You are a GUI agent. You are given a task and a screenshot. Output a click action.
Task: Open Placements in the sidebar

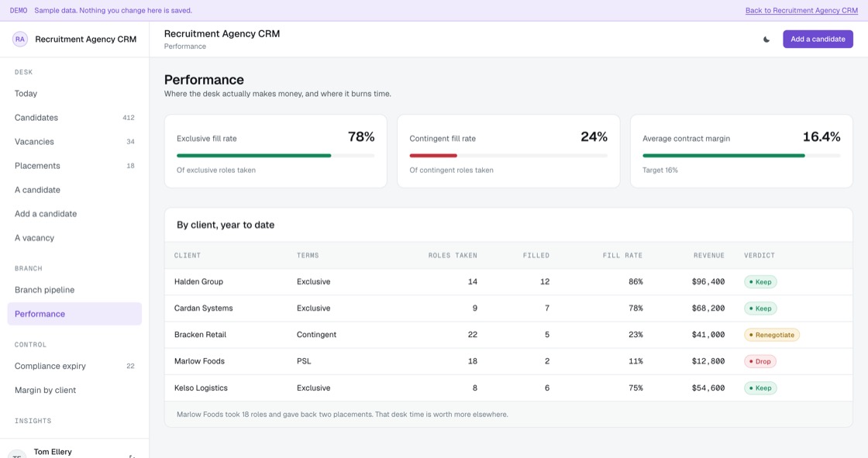tap(74, 166)
